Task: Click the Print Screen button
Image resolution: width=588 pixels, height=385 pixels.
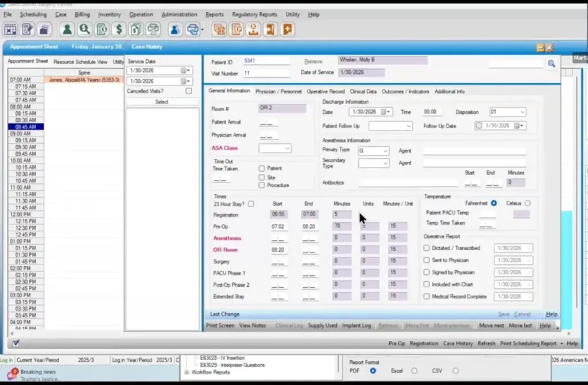Action: (220, 325)
